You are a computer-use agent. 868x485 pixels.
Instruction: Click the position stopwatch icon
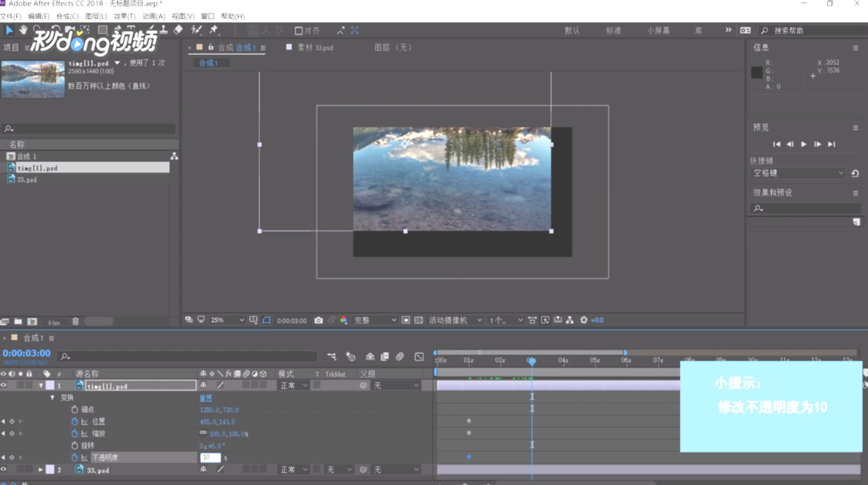(x=75, y=422)
